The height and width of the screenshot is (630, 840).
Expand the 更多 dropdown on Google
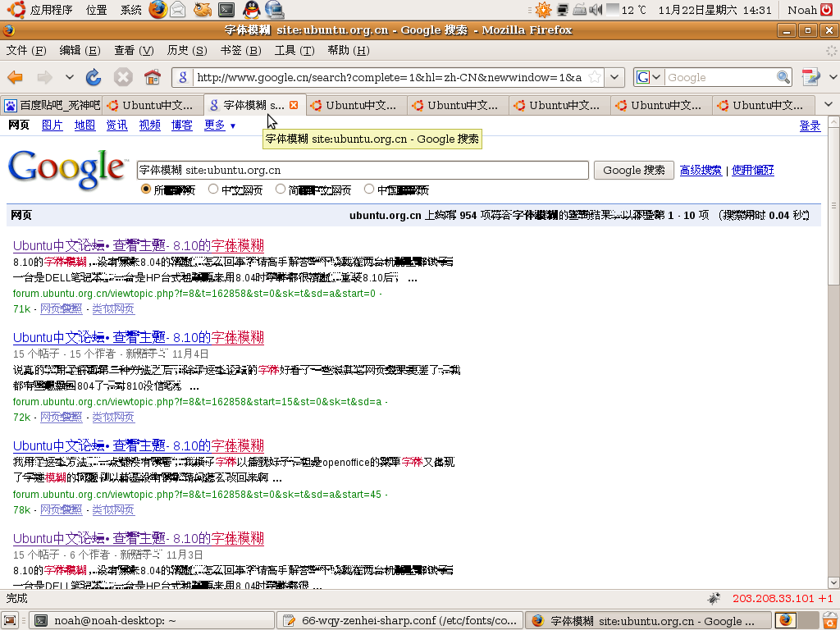(233, 126)
